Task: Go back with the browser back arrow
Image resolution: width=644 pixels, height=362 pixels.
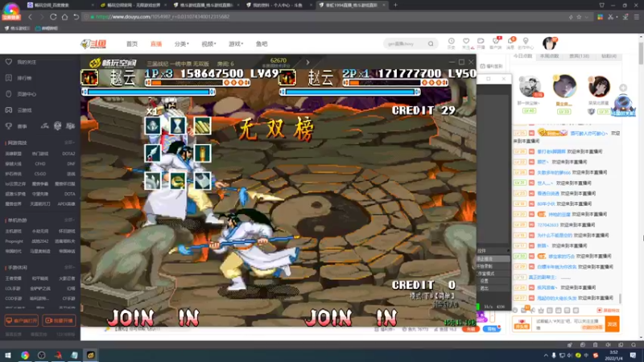Action: [30, 17]
